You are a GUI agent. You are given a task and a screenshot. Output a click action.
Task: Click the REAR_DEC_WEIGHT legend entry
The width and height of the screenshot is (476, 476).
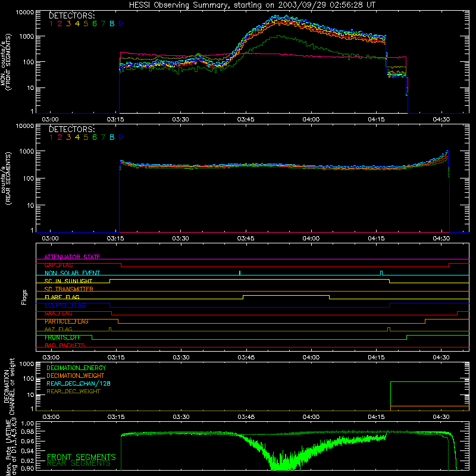(x=73, y=392)
